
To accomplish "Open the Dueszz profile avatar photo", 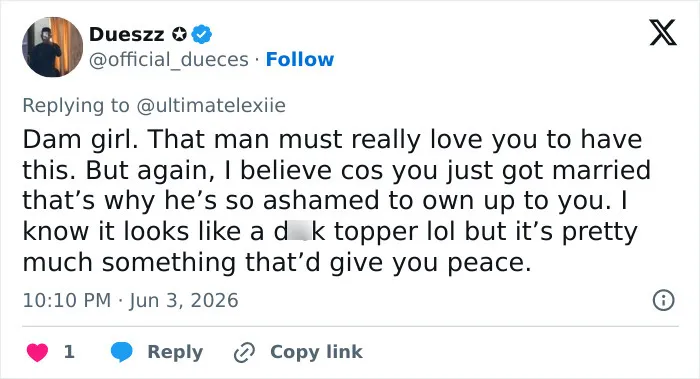I will [53, 47].
